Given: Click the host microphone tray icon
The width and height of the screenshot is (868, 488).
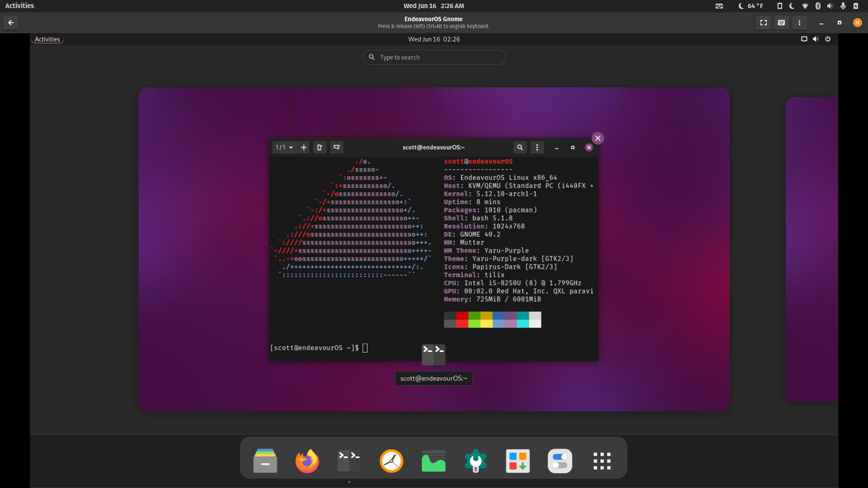Looking at the screenshot, I should point(843,6).
